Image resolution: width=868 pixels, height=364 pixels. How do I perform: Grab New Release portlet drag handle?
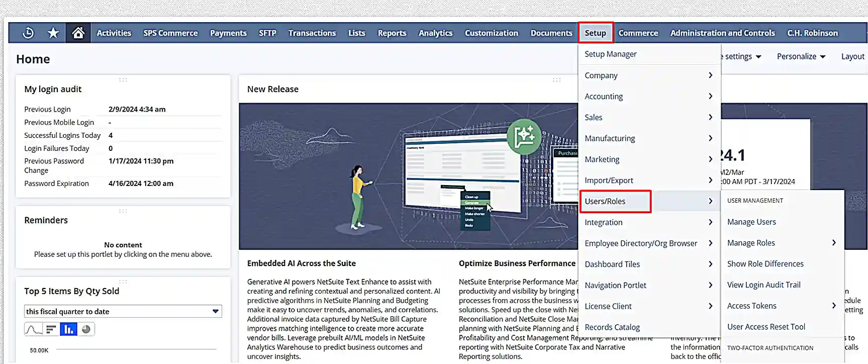[556, 80]
